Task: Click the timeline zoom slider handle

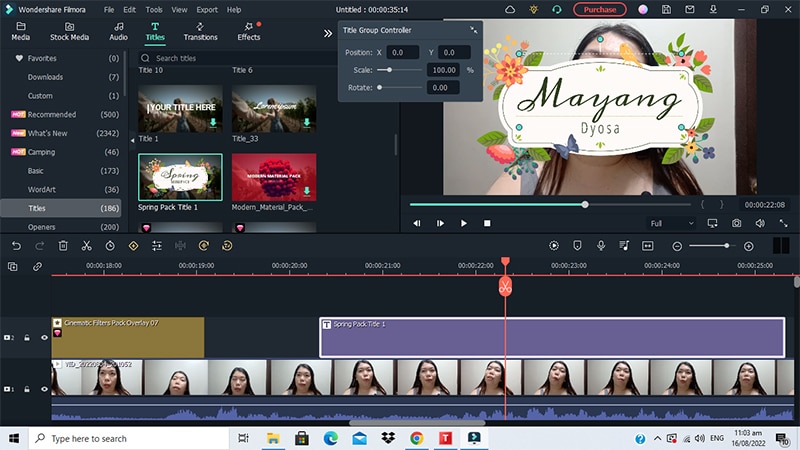Action: (x=726, y=246)
